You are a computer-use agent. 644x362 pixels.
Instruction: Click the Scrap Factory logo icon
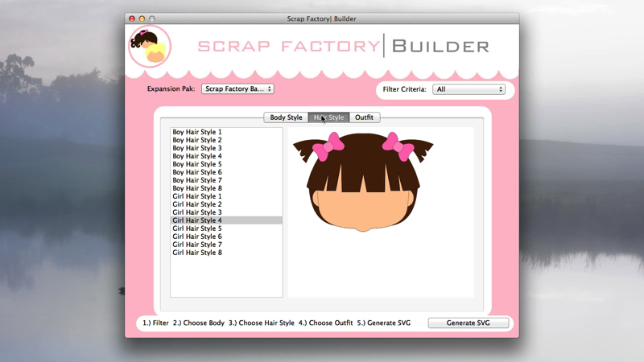point(150,46)
